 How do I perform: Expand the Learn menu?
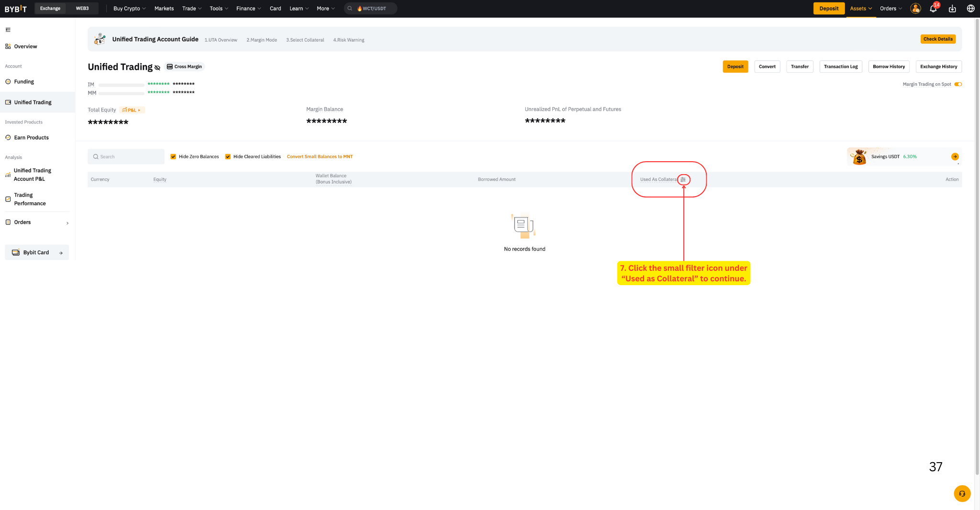coord(299,9)
